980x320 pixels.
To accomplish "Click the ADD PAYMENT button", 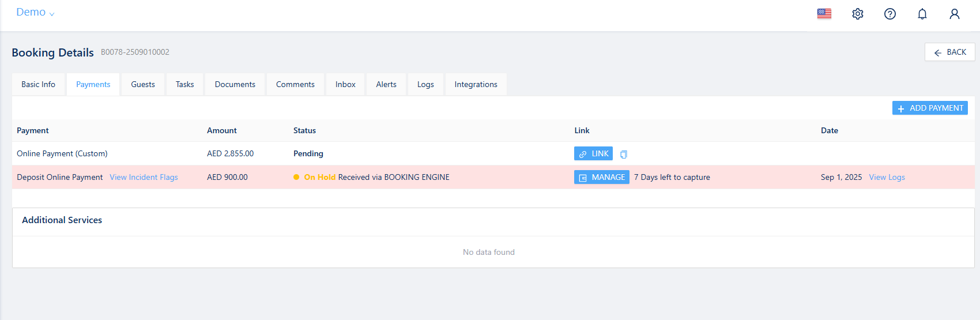I will click(930, 108).
